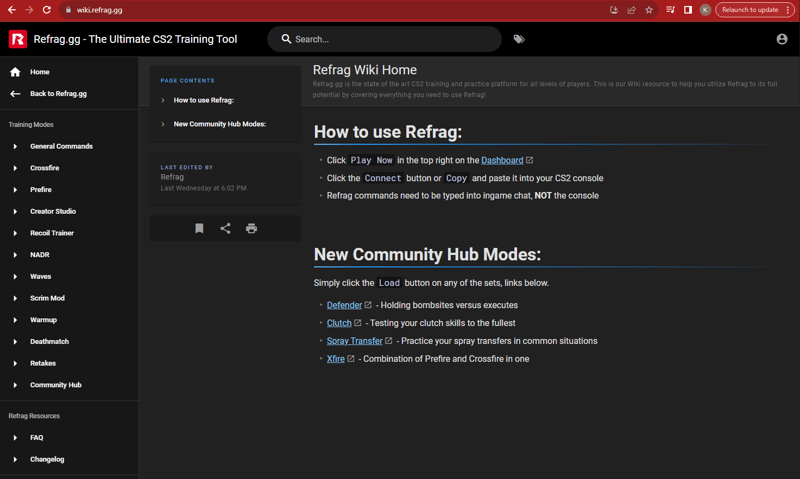Screen dimensions: 800x479
Task: Click the Refrag.gg site title text
Action: [x=135, y=39]
